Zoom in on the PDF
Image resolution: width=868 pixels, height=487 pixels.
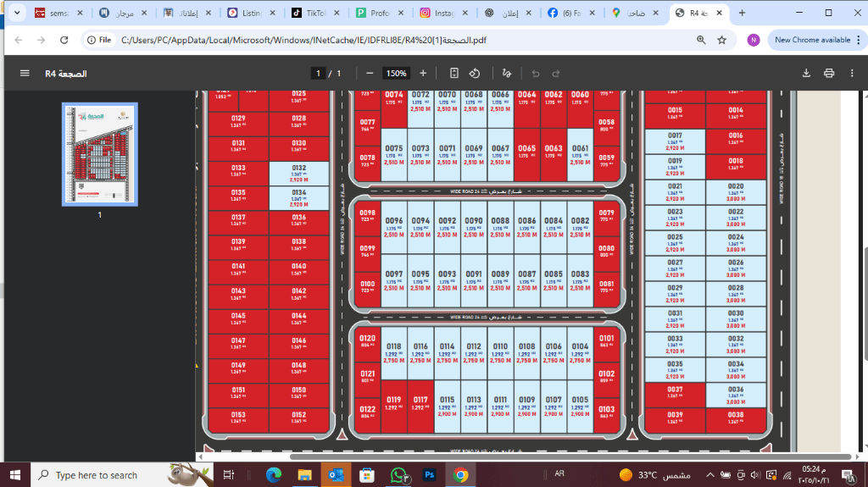pos(423,74)
